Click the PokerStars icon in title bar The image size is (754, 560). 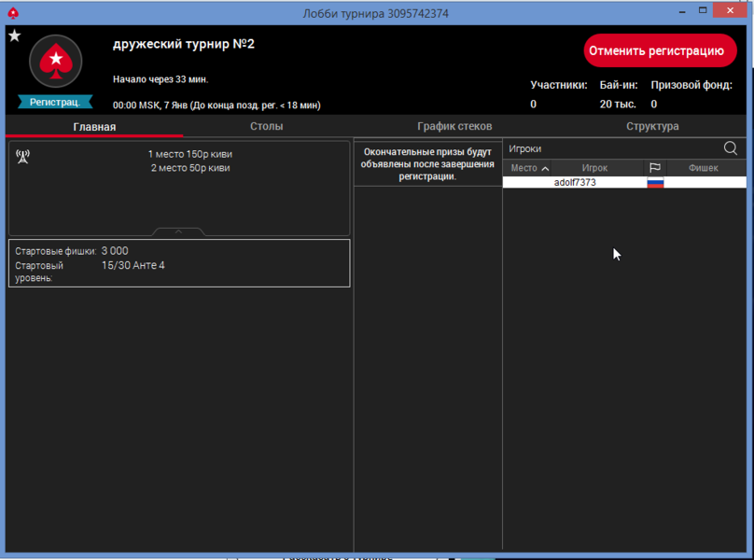13,13
